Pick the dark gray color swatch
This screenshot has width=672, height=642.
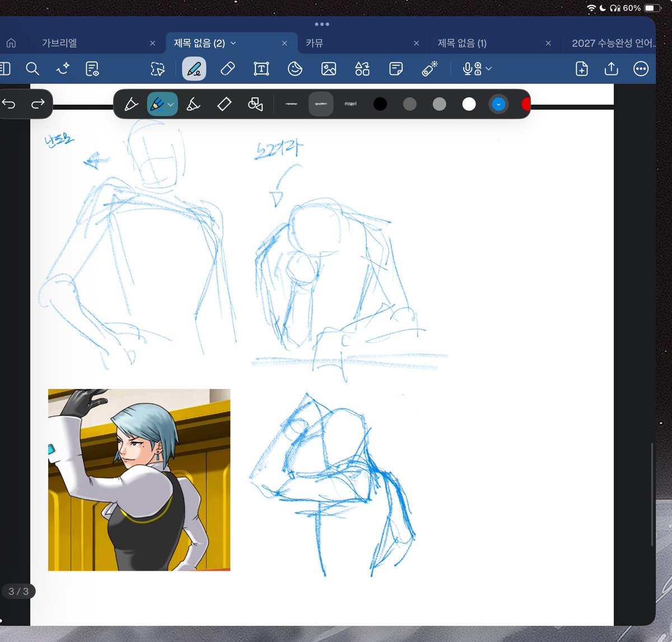point(410,104)
